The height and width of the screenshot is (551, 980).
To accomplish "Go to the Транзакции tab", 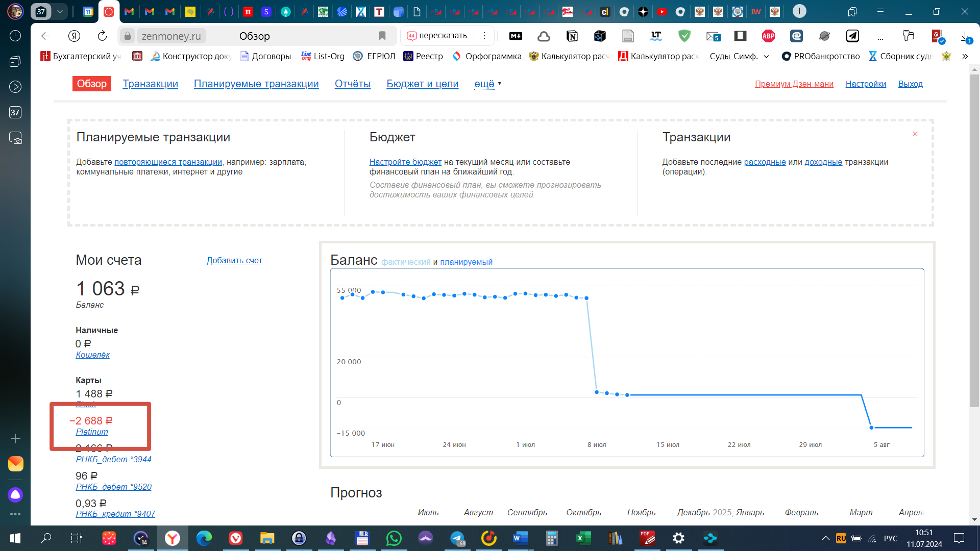I will pos(150,84).
